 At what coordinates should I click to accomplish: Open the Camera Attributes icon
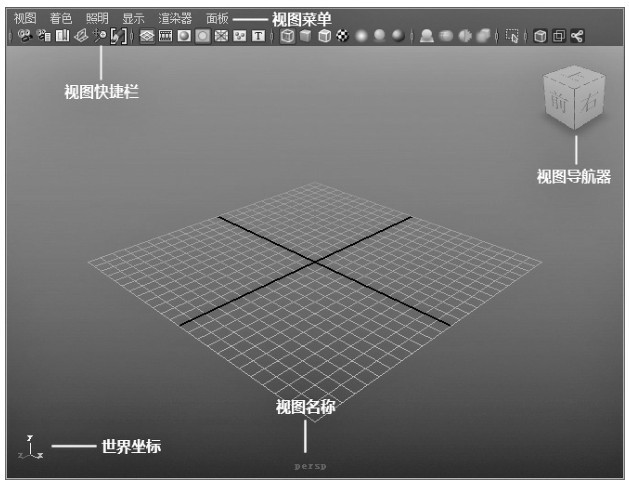pos(44,36)
